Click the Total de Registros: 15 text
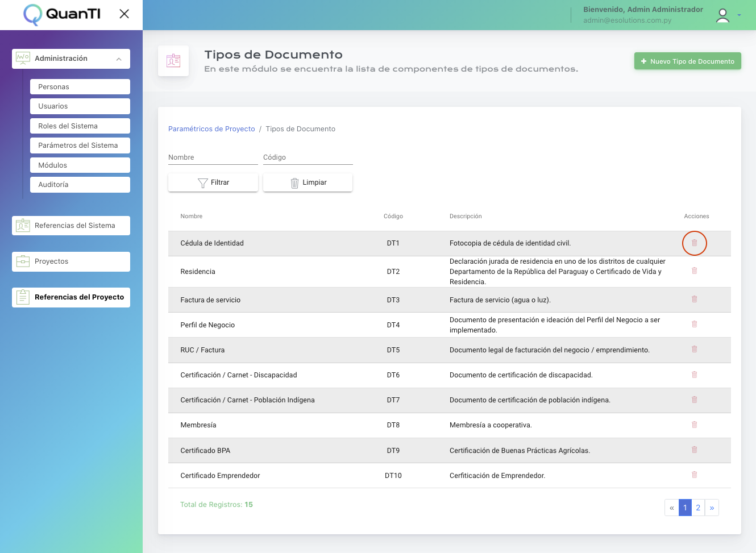Image resolution: width=756 pixels, height=553 pixels. tap(217, 505)
